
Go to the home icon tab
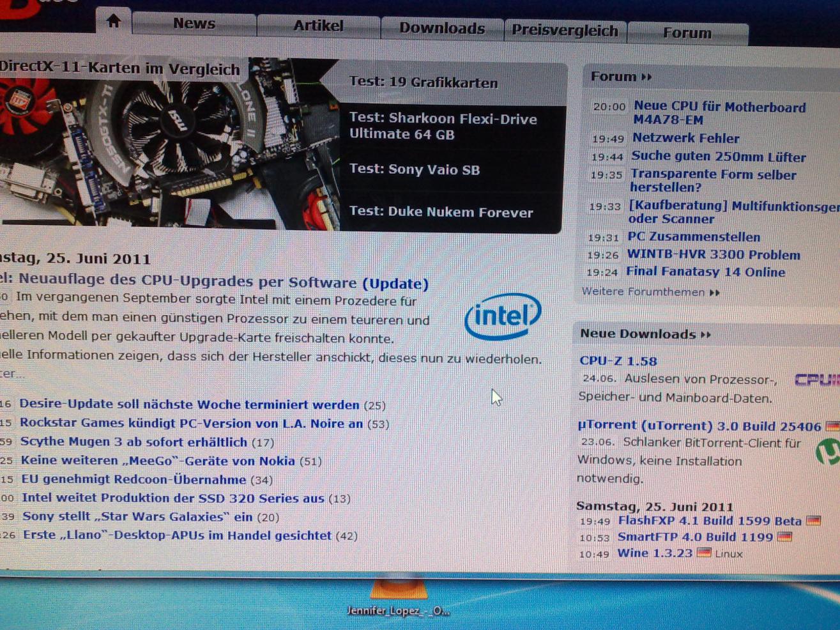114,21
